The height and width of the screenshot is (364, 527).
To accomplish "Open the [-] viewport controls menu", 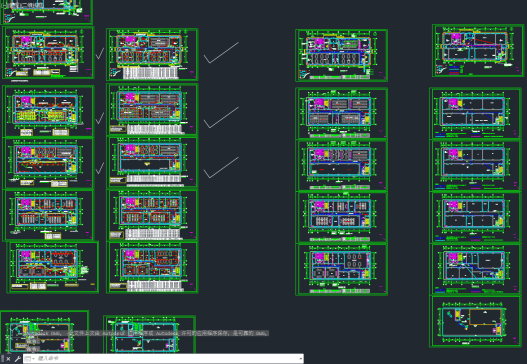I will (x=3, y=5).
